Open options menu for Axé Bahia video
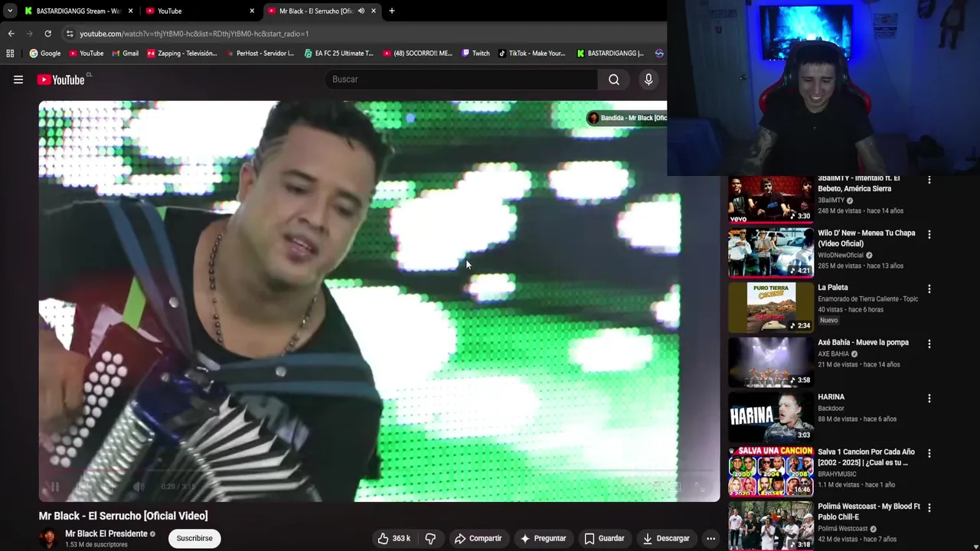 pyautogui.click(x=929, y=344)
